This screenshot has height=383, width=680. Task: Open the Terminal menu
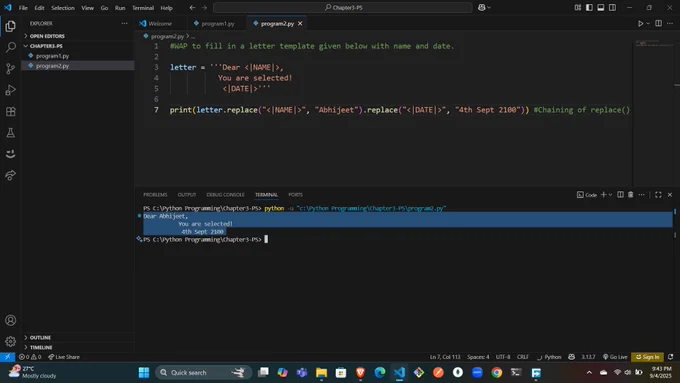pyautogui.click(x=143, y=8)
